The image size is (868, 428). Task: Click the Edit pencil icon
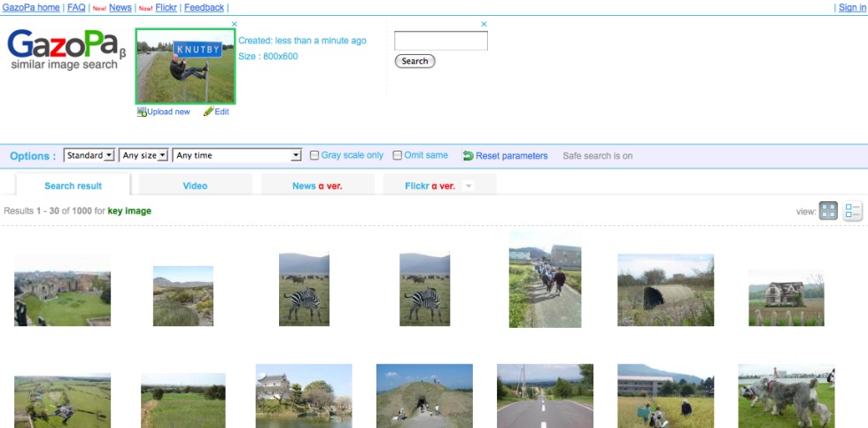[208, 112]
